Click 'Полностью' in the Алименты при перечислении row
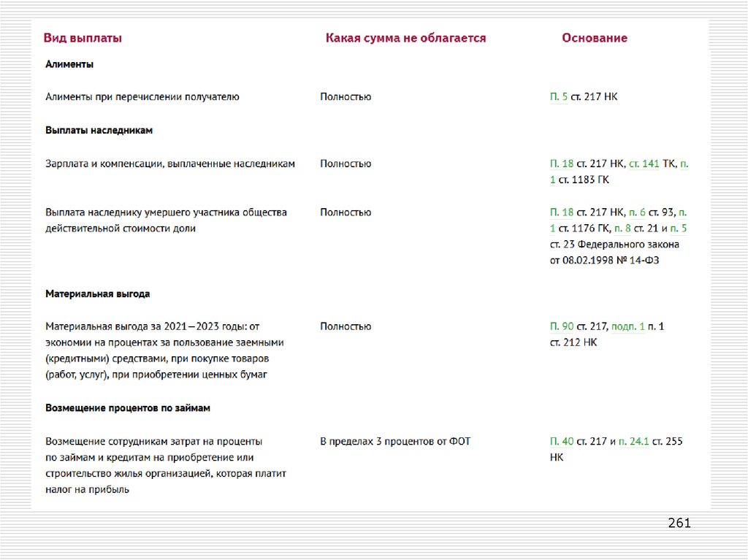Viewport: 748px width, 560px height. [346, 97]
